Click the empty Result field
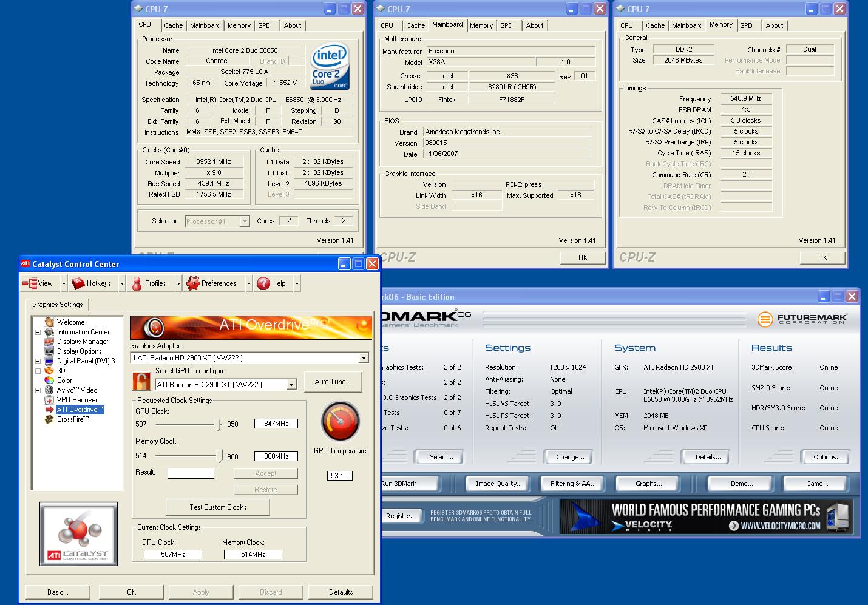Image resolution: width=868 pixels, height=605 pixels. tap(191, 473)
